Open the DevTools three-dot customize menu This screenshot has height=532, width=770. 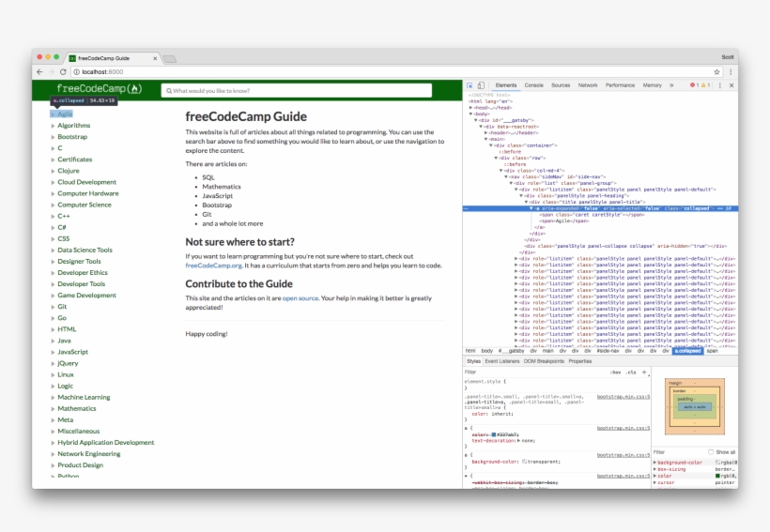click(x=719, y=85)
